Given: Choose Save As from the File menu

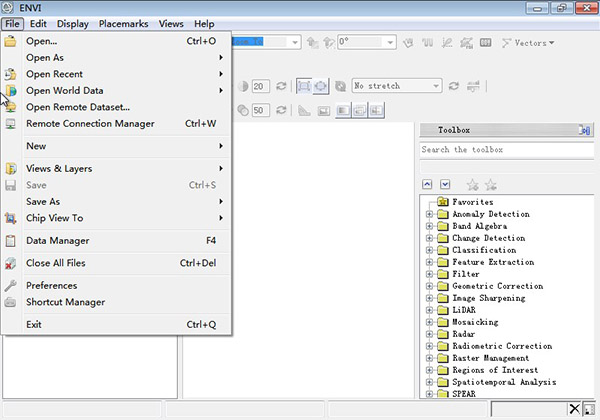Looking at the screenshot, I should point(117,202).
